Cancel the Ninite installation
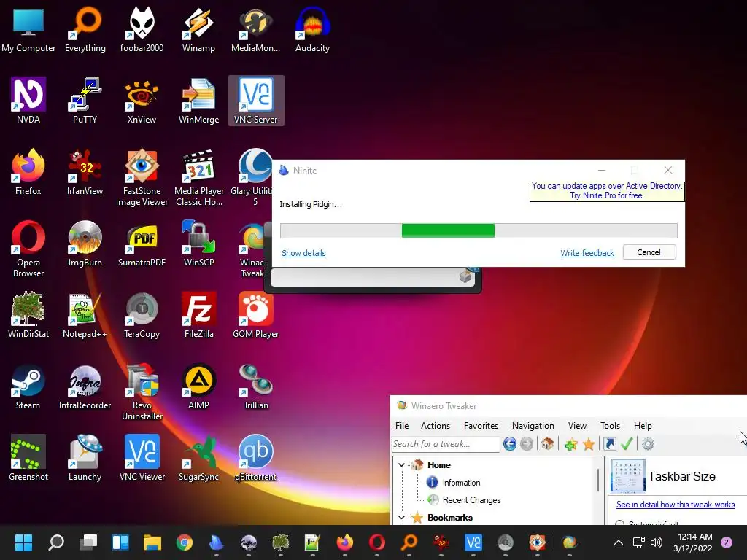This screenshot has width=747, height=560. 649,252
